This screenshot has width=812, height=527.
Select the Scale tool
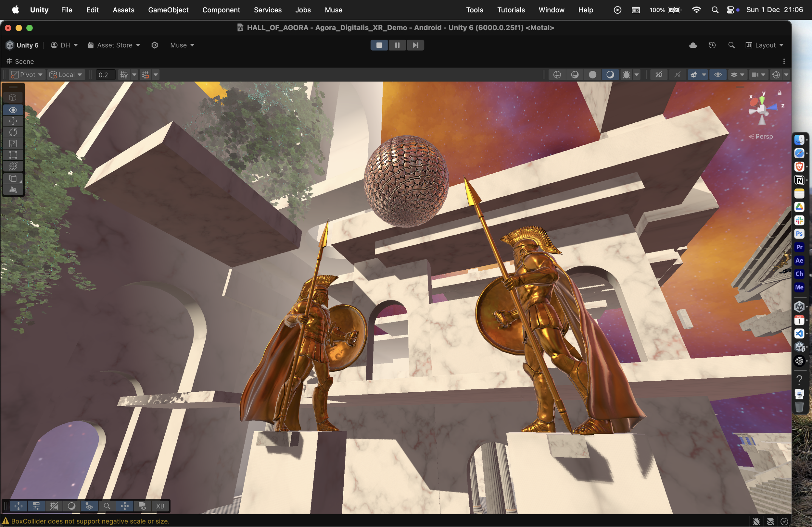tap(13, 143)
